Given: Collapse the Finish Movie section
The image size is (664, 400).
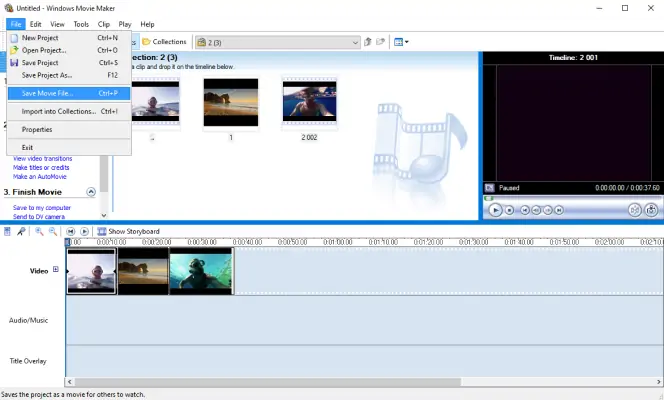Looking at the screenshot, I should pos(91,192).
